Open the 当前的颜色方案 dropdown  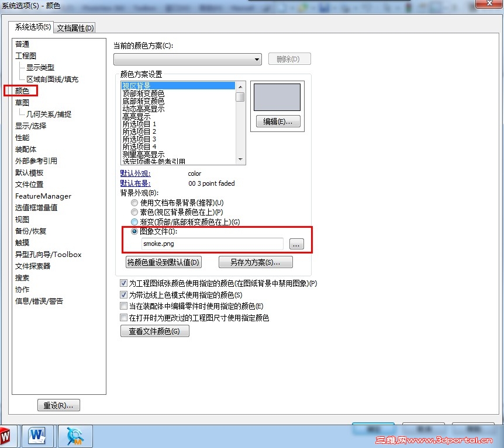click(256, 58)
